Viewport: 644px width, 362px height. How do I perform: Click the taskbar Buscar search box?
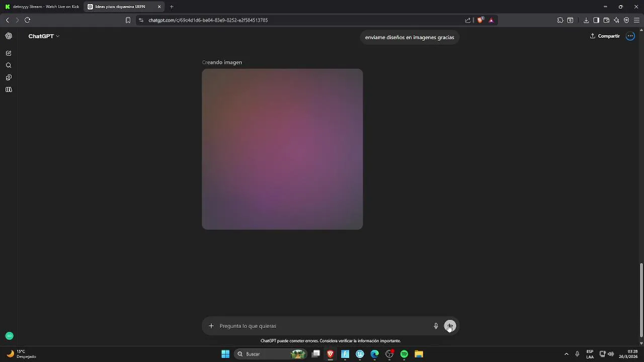271,354
